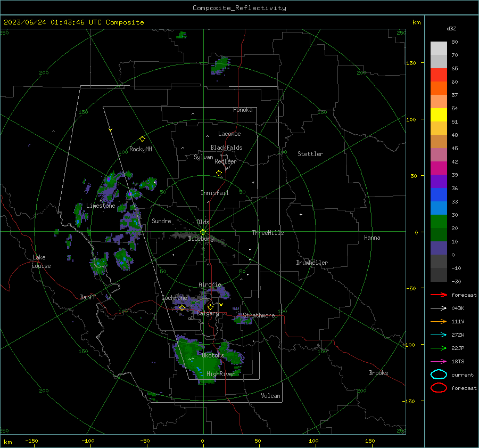Select the Vulcan label
Screen dimensions: 479x448
271,396
